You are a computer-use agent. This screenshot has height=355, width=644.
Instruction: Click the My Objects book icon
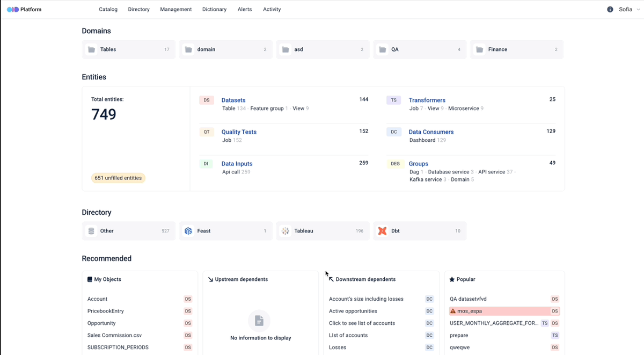point(90,279)
